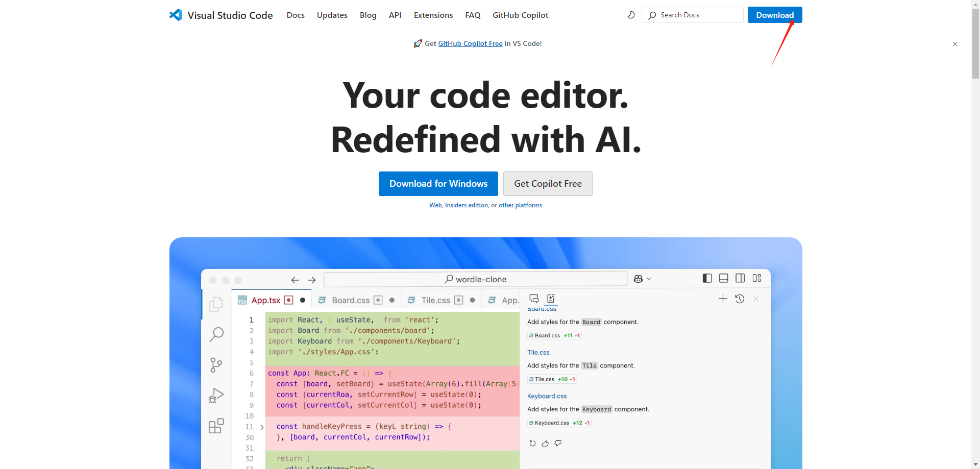
Task: Open the Board.css +11 -1 file chip
Action: (554, 336)
